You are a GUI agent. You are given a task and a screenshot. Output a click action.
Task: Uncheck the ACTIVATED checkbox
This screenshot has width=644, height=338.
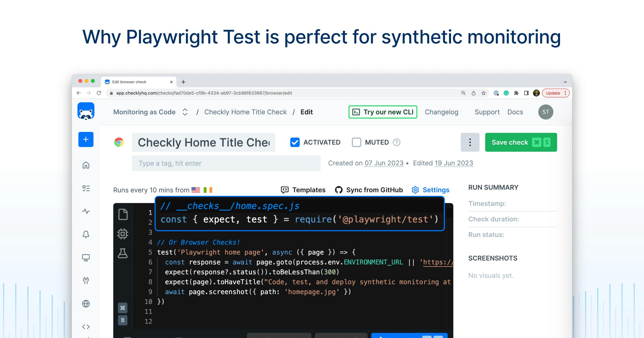click(x=295, y=142)
